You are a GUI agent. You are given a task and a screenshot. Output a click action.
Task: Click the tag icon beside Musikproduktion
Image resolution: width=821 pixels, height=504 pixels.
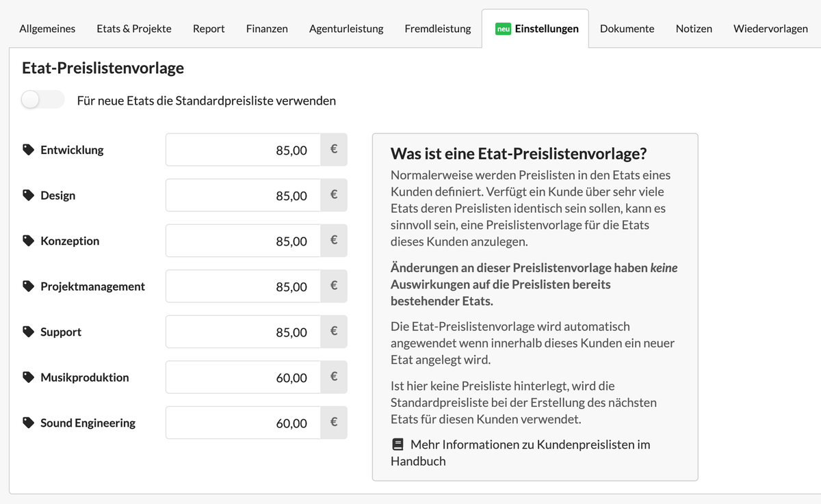(28, 377)
